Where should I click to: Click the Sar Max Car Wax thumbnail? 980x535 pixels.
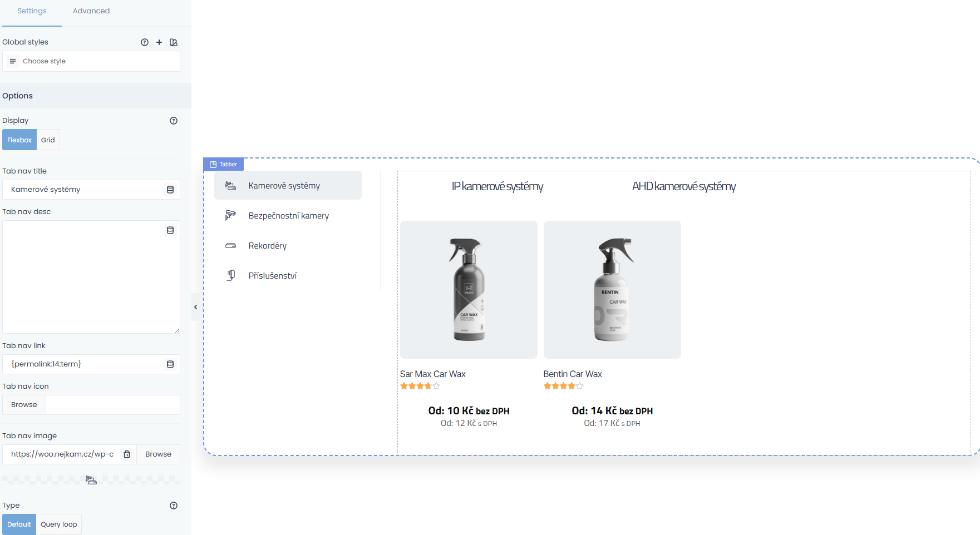[469, 290]
